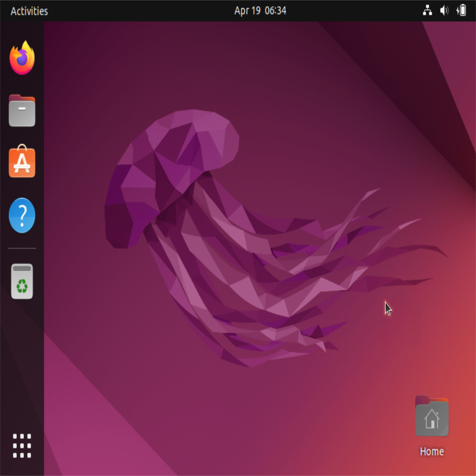Click the empty dock area below Trash
476x476 pixels.
tap(22, 364)
